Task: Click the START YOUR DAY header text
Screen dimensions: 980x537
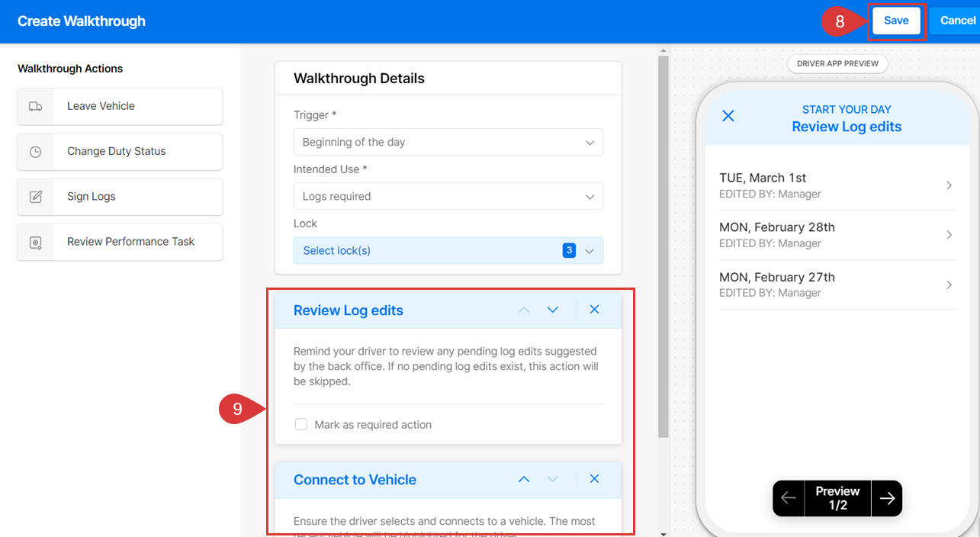Action: click(847, 110)
